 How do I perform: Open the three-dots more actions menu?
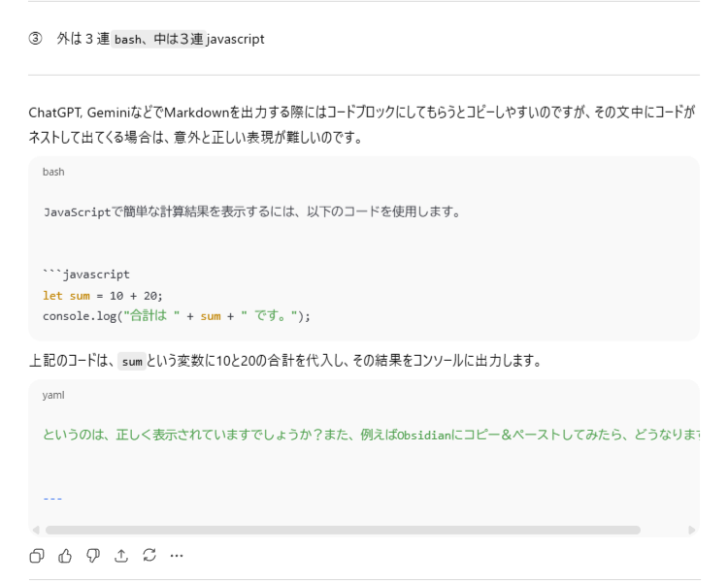(x=177, y=556)
